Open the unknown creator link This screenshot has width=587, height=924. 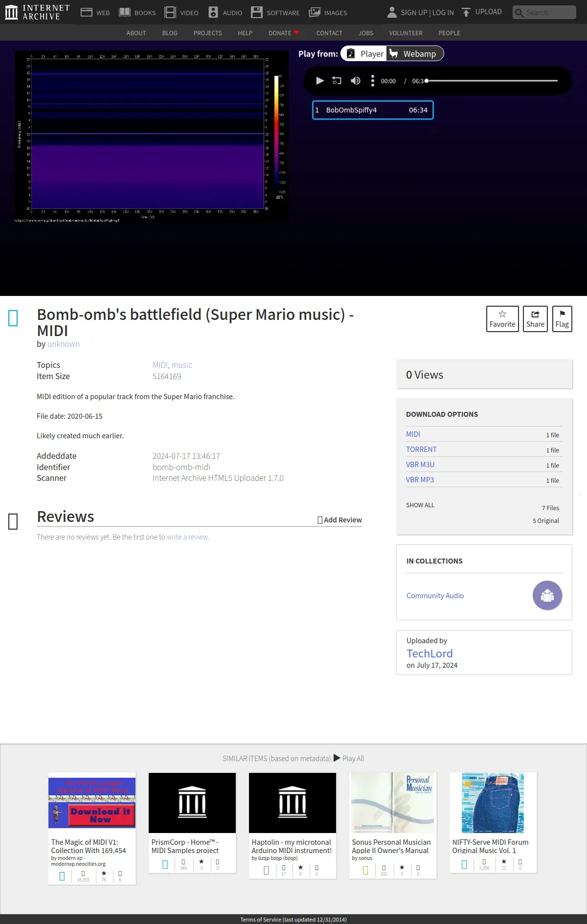[64, 344]
